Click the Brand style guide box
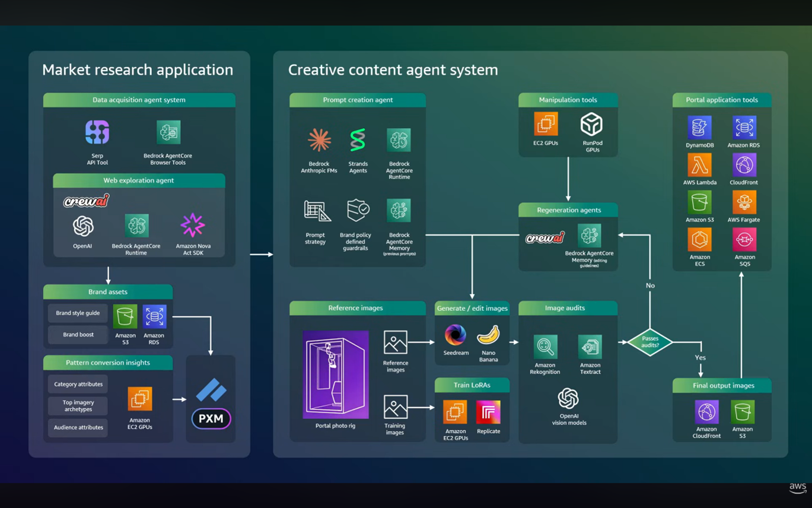Image resolution: width=812 pixels, height=508 pixels. [x=78, y=313]
